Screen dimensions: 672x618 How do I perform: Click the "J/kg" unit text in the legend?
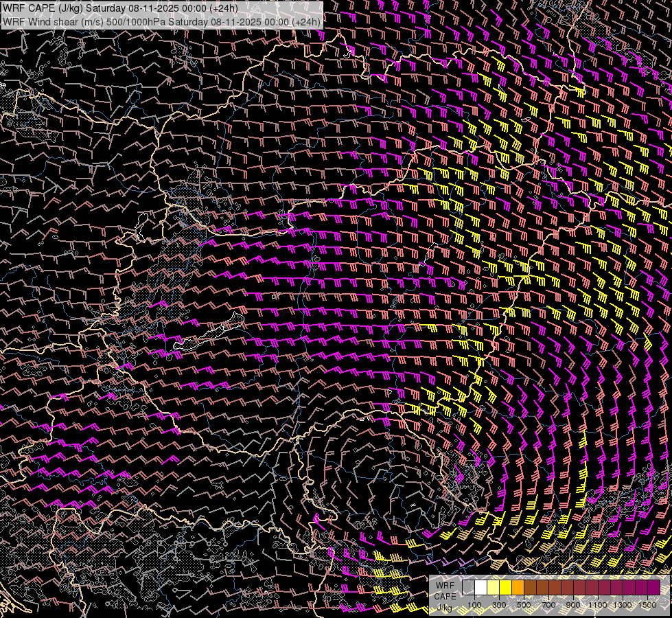(x=444, y=607)
